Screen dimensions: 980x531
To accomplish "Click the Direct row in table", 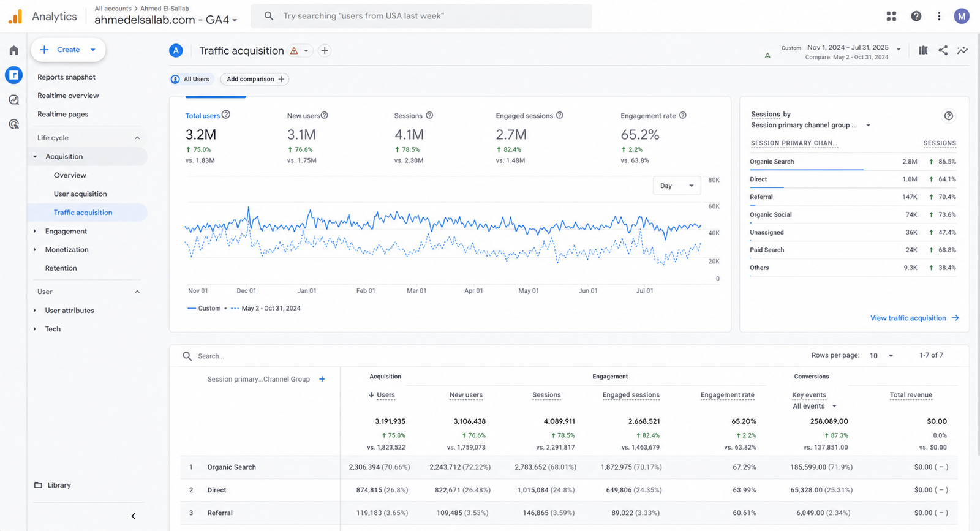I will (568, 490).
